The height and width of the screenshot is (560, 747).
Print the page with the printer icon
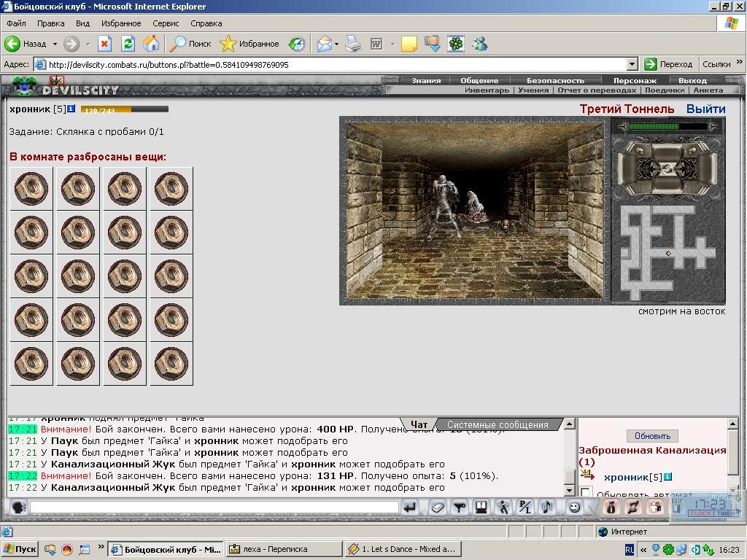(x=353, y=44)
